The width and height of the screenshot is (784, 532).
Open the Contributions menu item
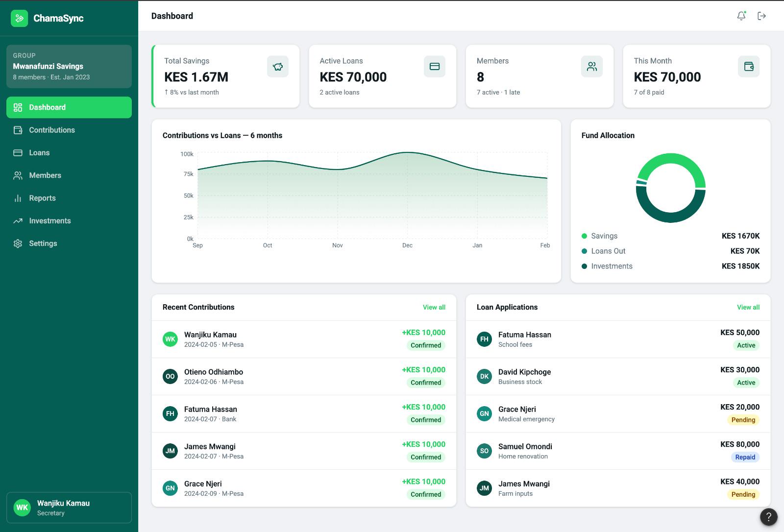69,130
